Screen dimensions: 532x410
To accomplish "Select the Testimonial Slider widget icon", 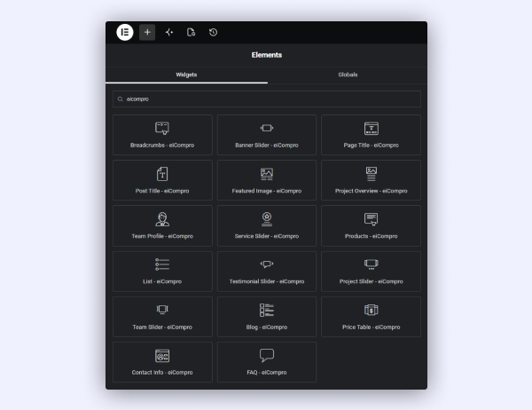I will point(267,264).
